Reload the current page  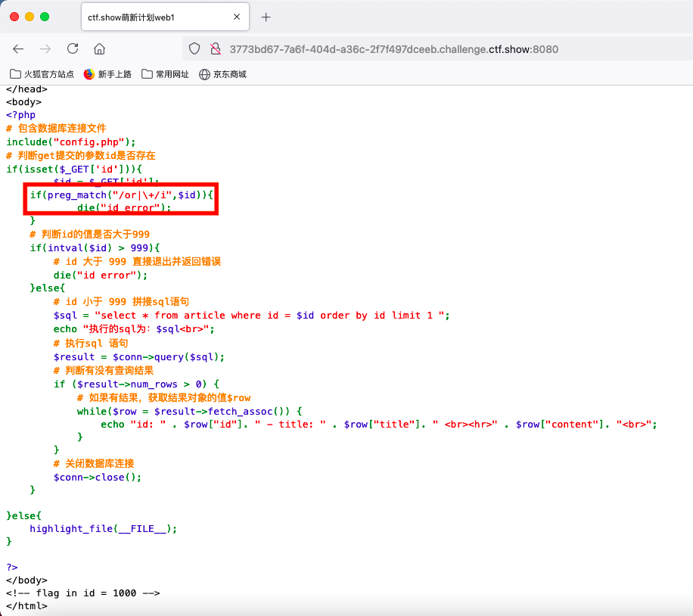coord(73,48)
